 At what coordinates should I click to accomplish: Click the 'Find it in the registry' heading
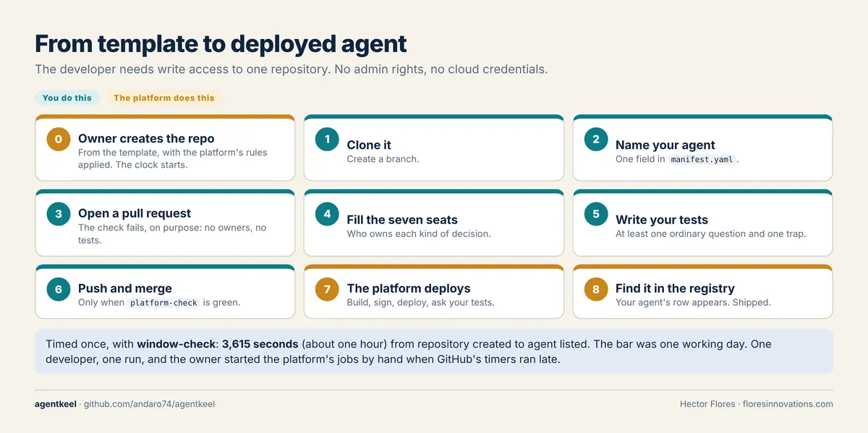tap(675, 288)
